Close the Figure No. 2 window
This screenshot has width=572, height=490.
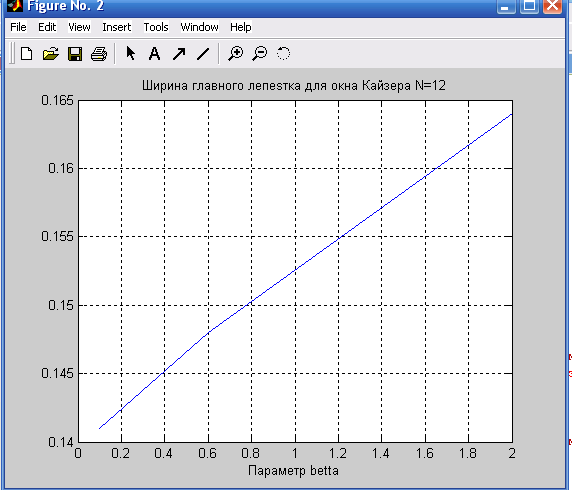552,6
